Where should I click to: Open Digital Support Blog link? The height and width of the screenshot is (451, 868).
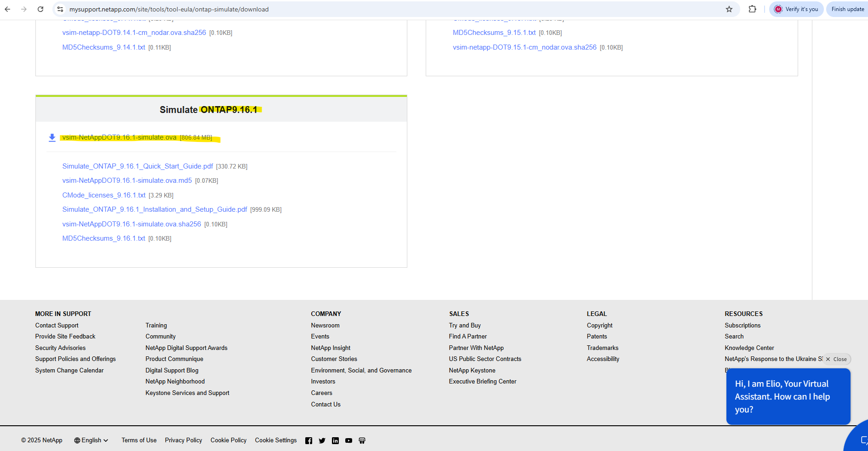[x=172, y=370]
